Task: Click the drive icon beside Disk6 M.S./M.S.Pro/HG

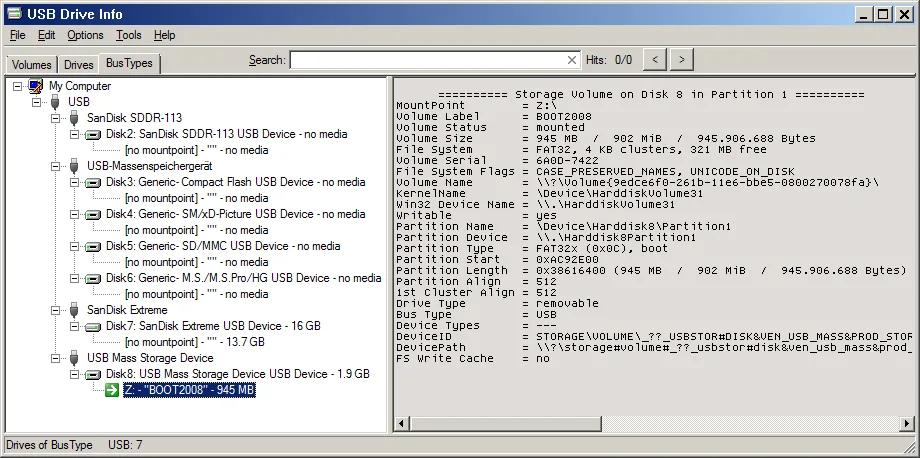Action: click(93, 278)
